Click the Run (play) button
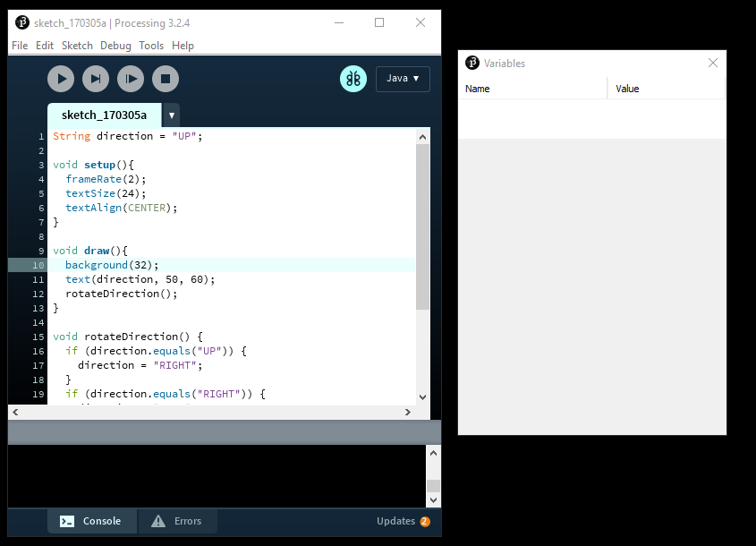756x546 pixels. click(x=61, y=79)
